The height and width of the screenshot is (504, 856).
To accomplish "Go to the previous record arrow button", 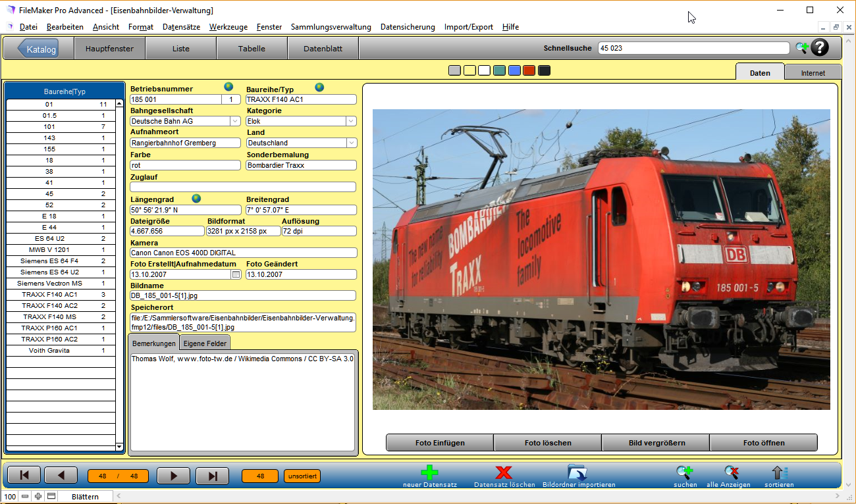I will point(61,476).
